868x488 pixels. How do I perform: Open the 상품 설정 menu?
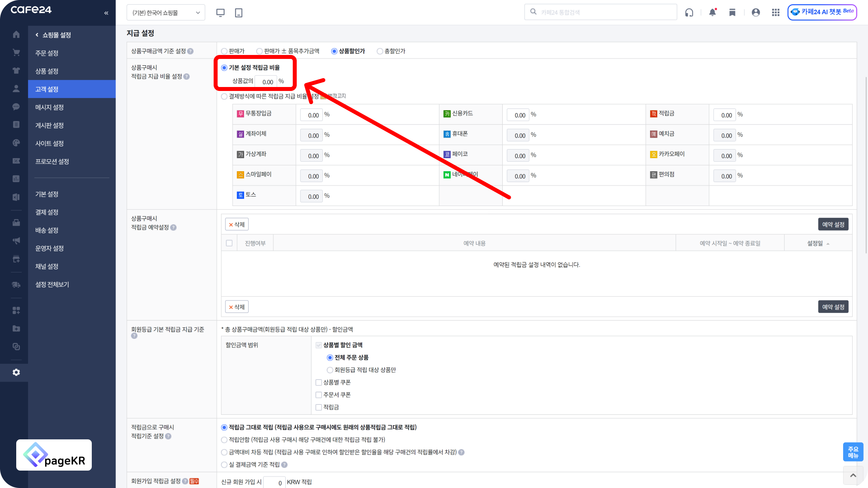coord(47,71)
